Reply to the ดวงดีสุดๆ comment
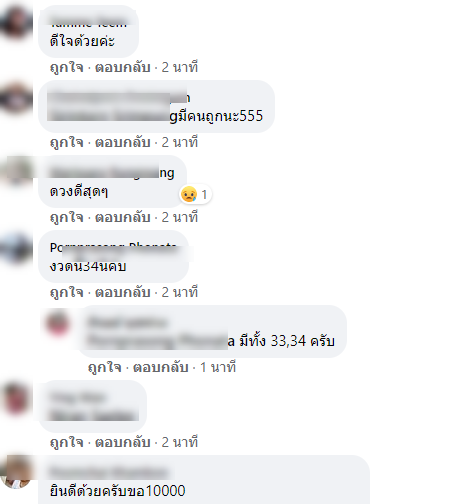This screenshot has height=504, width=455. pyautogui.click(x=123, y=217)
